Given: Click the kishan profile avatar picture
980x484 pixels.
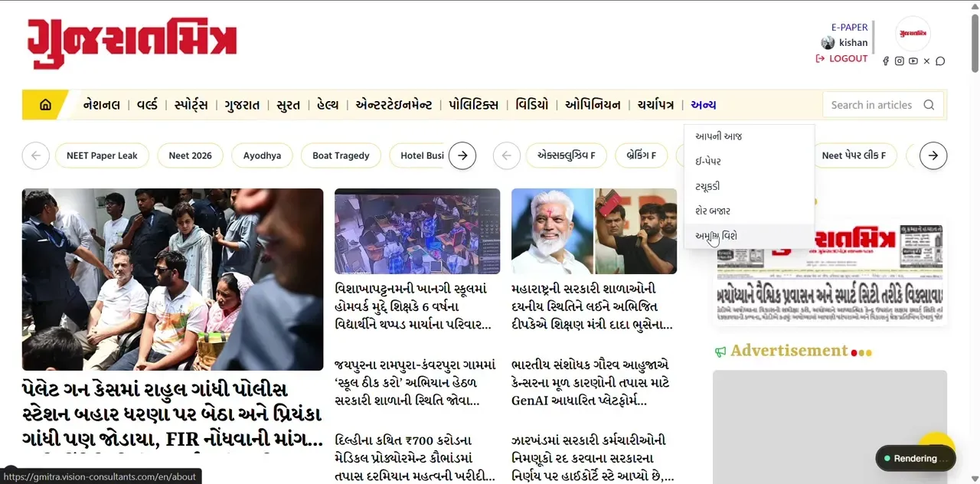Looking at the screenshot, I should pos(828,43).
